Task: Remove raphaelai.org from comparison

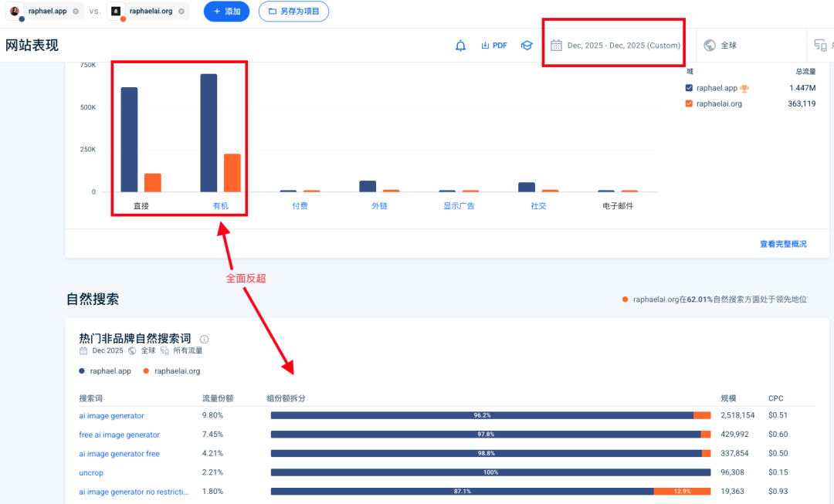Action: [181, 11]
